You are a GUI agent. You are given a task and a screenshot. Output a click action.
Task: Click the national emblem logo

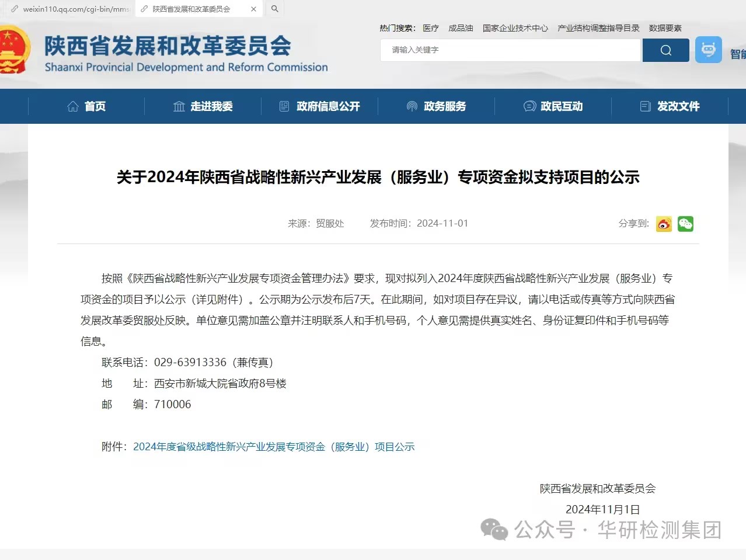[13, 50]
